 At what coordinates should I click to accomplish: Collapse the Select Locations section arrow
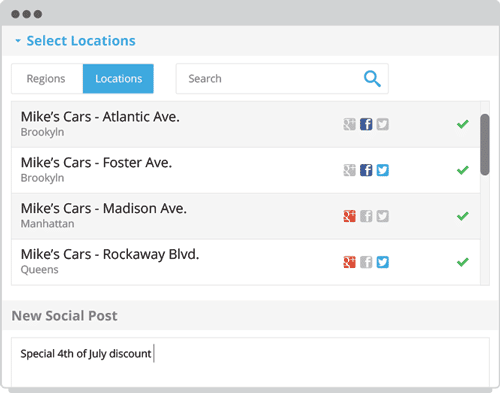coord(18,41)
